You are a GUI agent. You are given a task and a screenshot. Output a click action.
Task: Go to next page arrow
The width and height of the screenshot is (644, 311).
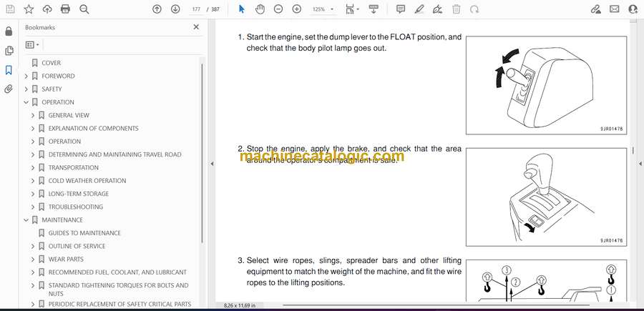175,9
